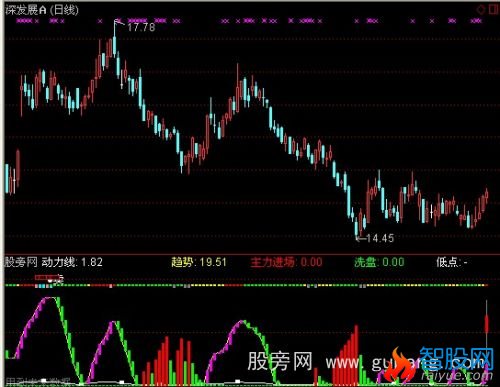
Task: Click the 17.78 high price label
Action: click(141, 27)
